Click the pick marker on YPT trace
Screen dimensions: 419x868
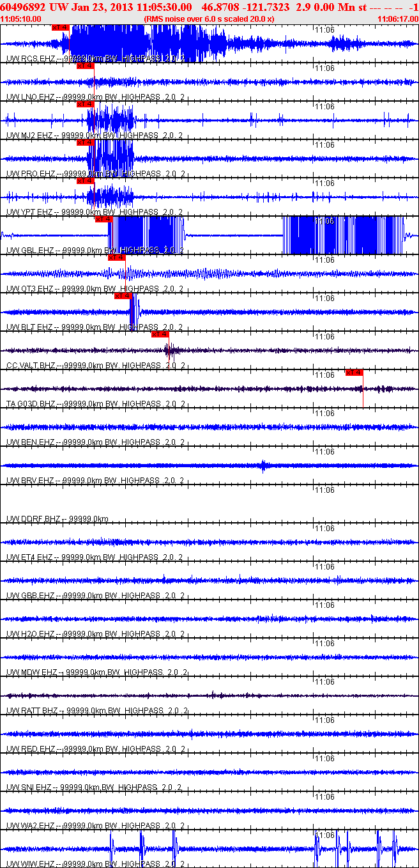coord(85,181)
